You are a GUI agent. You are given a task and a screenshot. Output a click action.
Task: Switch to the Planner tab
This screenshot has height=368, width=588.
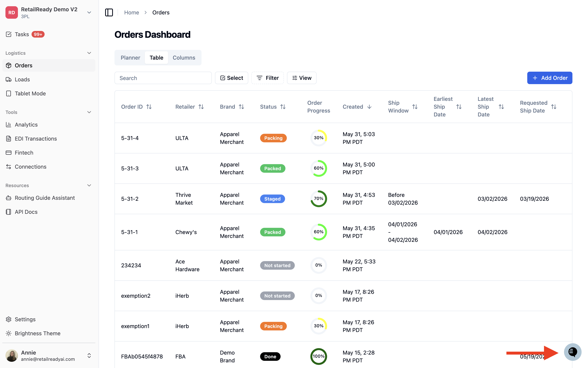pyautogui.click(x=130, y=58)
